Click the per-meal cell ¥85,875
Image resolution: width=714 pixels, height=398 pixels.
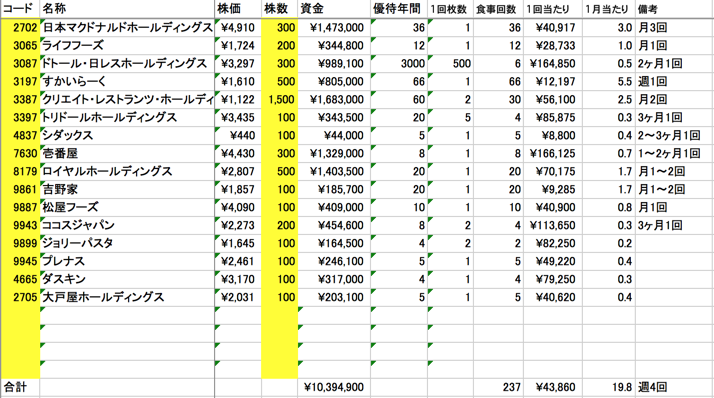coord(552,117)
